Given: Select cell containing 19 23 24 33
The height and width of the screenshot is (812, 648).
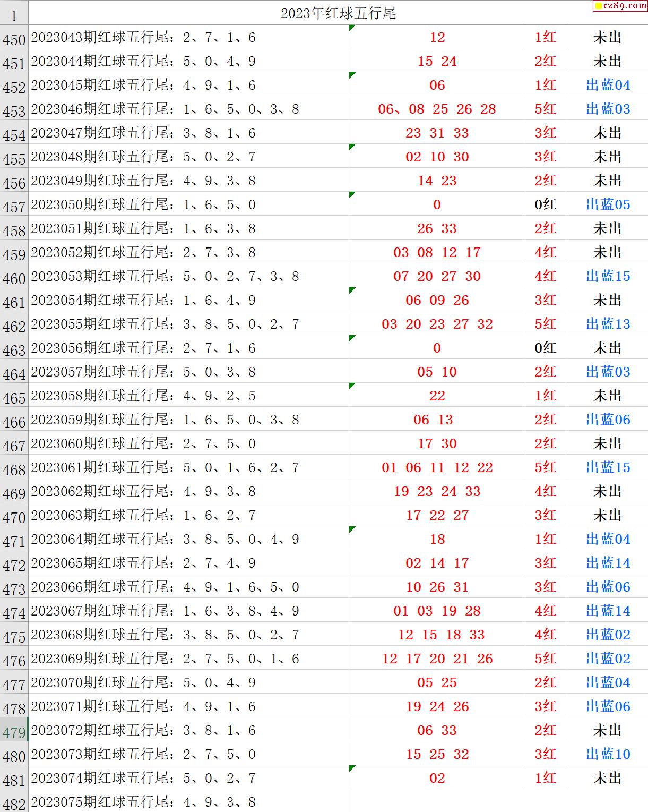Looking at the screenshot, I should coord(437,491).
